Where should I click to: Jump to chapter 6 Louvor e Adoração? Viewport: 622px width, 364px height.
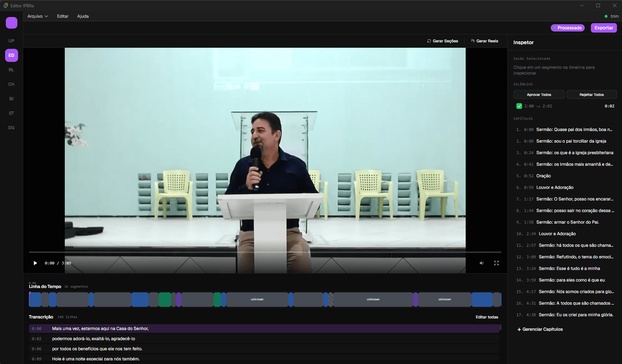(565, 187)
